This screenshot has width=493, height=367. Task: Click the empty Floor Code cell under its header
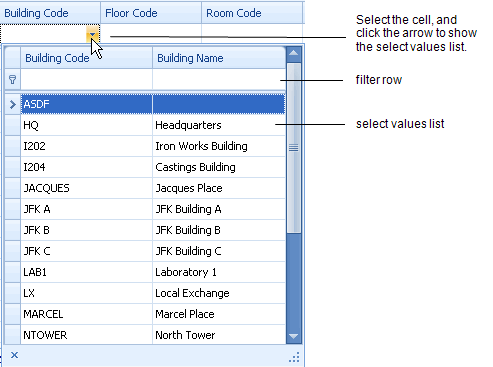(x=151, y=33)
